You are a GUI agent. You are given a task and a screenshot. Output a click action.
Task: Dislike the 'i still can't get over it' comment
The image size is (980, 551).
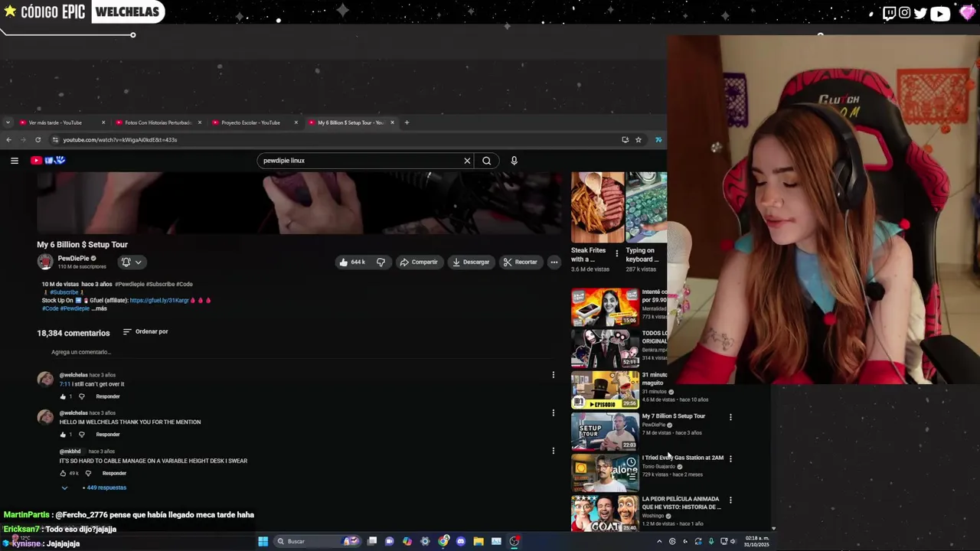click(81, 396)
